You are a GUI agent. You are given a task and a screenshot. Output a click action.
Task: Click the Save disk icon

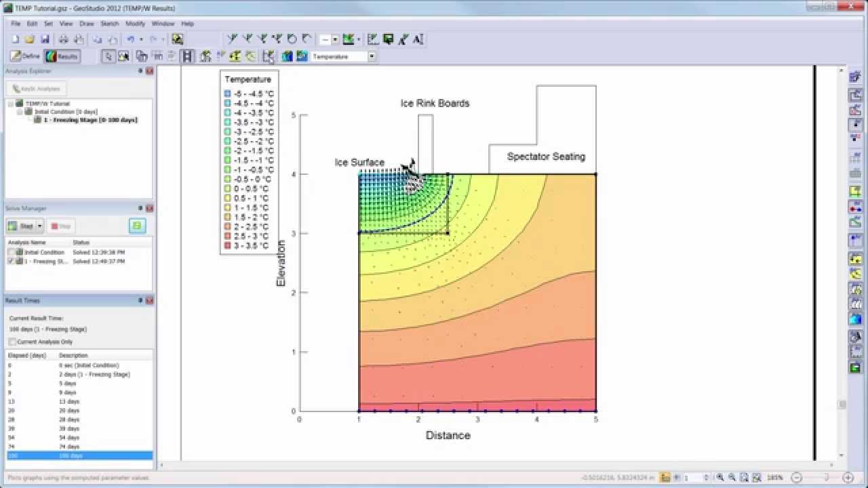coord(45,39)
